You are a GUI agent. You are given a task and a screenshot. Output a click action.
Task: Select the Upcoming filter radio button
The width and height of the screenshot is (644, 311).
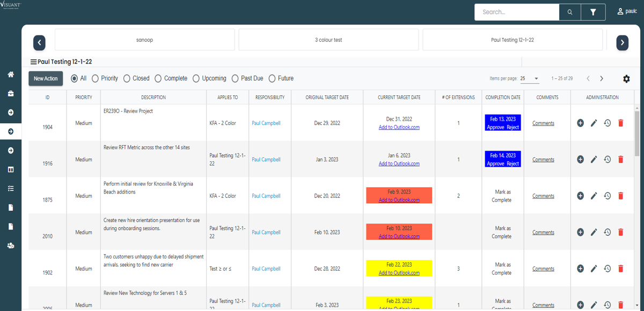click(x=196, y=78)
